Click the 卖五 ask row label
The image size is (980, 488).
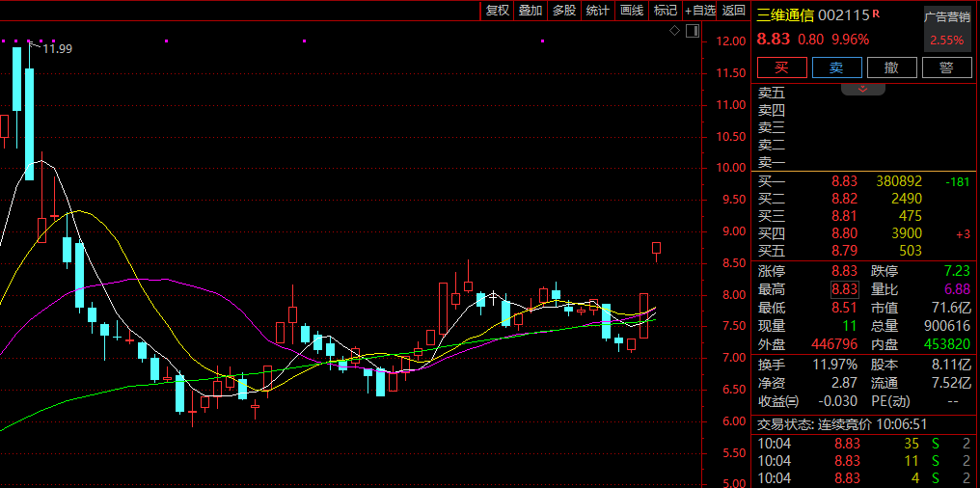click(772, 94)
